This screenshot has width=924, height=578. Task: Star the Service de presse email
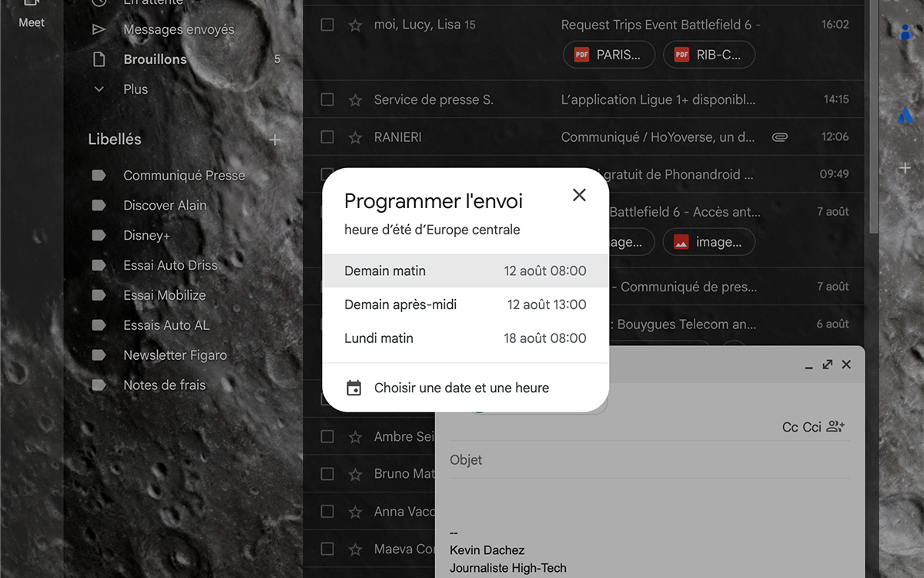[355, 99]
